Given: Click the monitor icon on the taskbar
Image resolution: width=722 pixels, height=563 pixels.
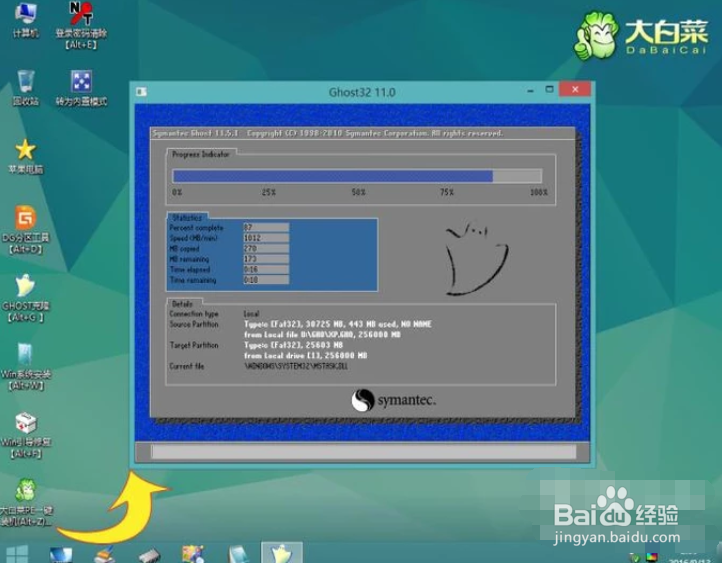Looking at the screenshot, I should coord(61,554).
